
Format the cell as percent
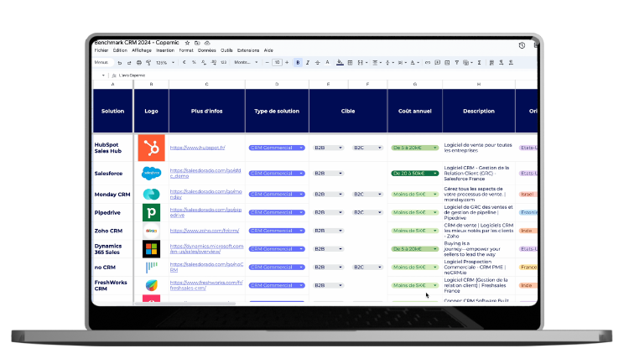pos(194,63)
